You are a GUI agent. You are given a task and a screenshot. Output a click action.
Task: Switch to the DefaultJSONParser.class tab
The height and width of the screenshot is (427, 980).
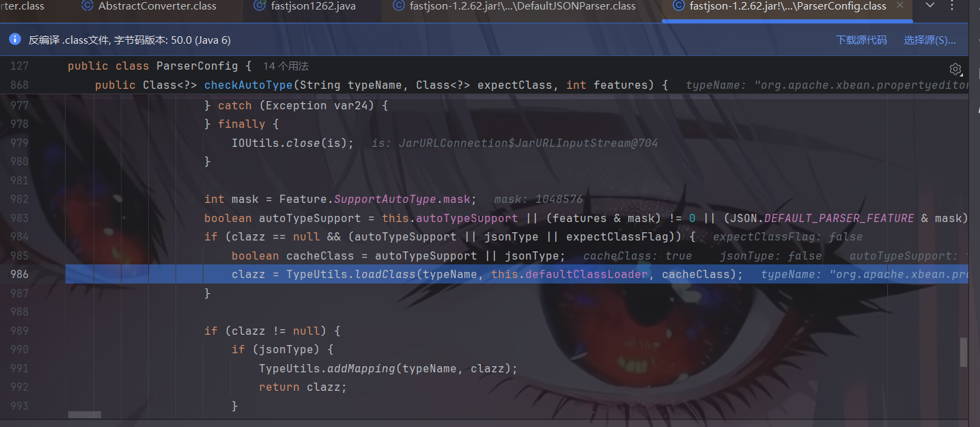point(522,6)
